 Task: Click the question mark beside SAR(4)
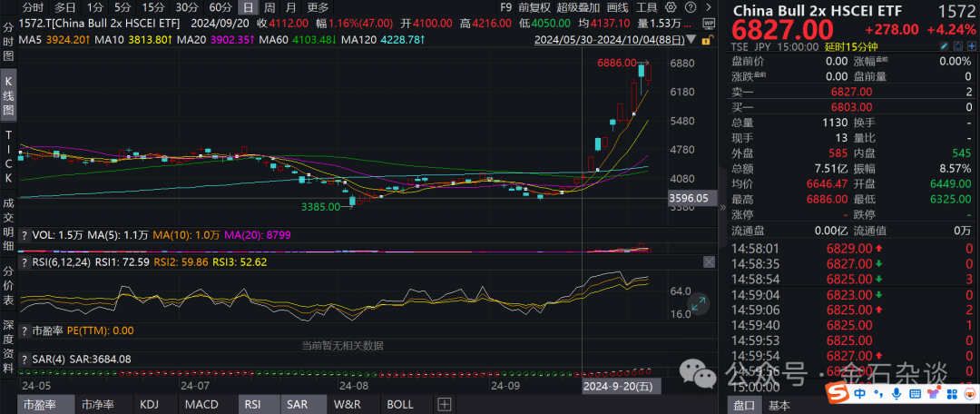click(24, 359)
